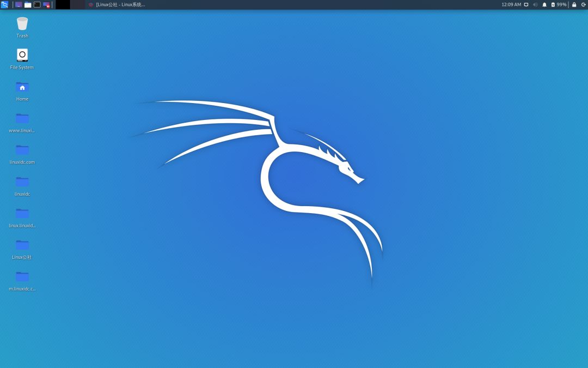
Task: Select the www.linuxi... folder
Action: tap(22, 123)
